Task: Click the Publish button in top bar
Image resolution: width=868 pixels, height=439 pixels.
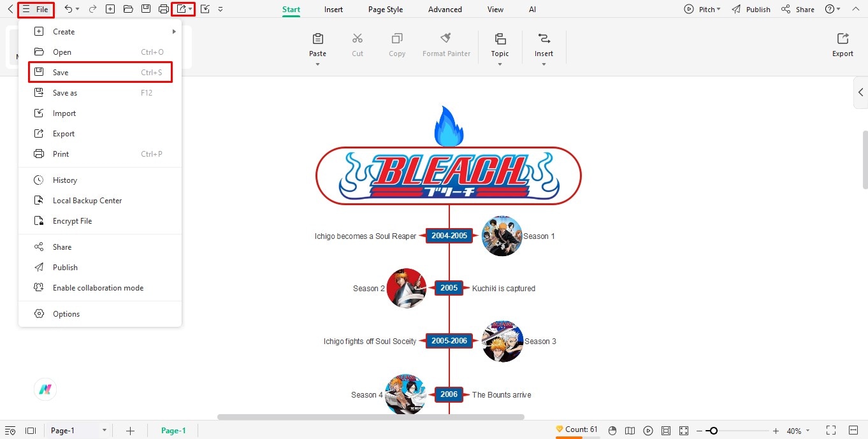Action: click(751, 10)
